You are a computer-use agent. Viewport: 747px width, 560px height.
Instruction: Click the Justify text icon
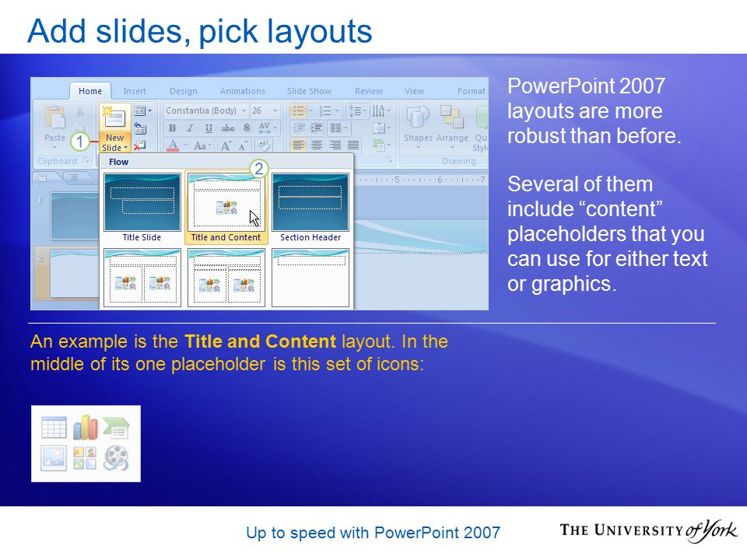[x=353, y=145]
